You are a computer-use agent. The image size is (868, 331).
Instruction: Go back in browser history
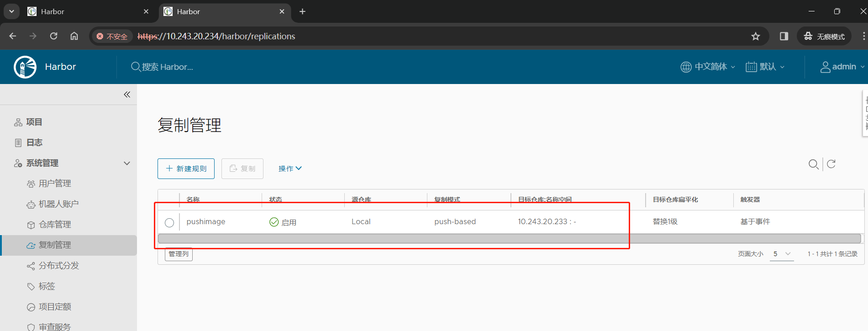point(13,36)
